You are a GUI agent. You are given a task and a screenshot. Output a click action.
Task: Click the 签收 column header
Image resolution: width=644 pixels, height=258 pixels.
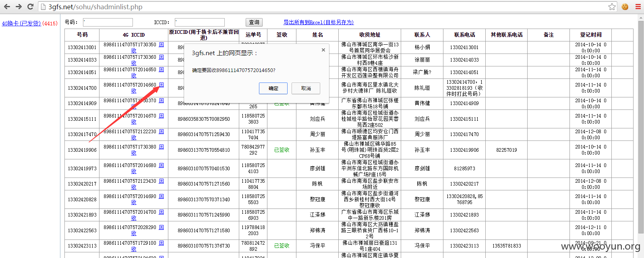[x=282, y=35]
